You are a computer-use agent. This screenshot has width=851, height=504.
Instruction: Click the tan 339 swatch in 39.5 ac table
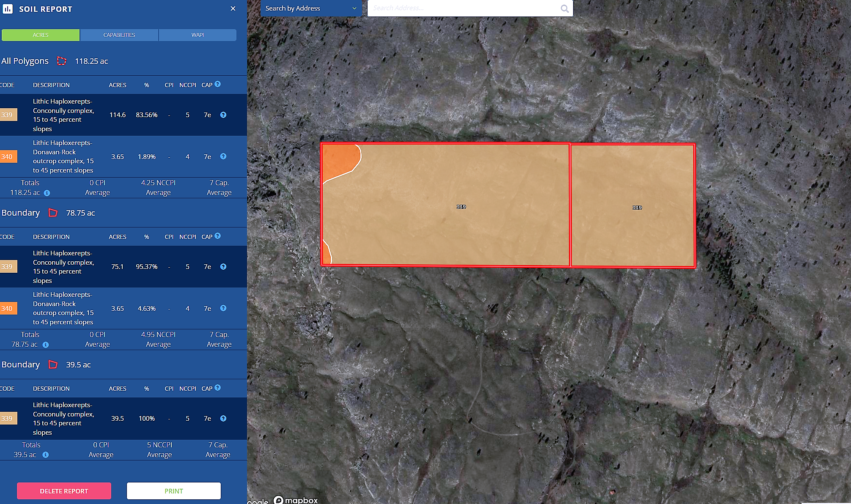tap(8, 419)
